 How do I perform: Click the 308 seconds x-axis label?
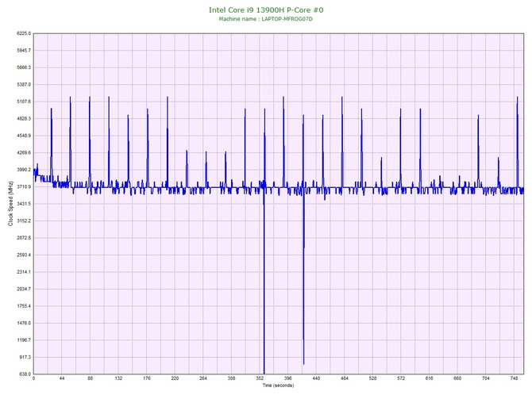click(x=231, y=378)
